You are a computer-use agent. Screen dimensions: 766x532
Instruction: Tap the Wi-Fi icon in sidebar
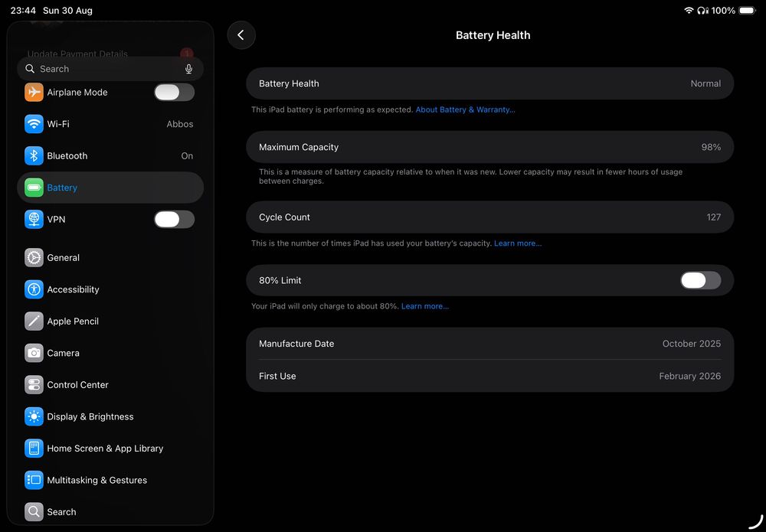coord(34,124)
